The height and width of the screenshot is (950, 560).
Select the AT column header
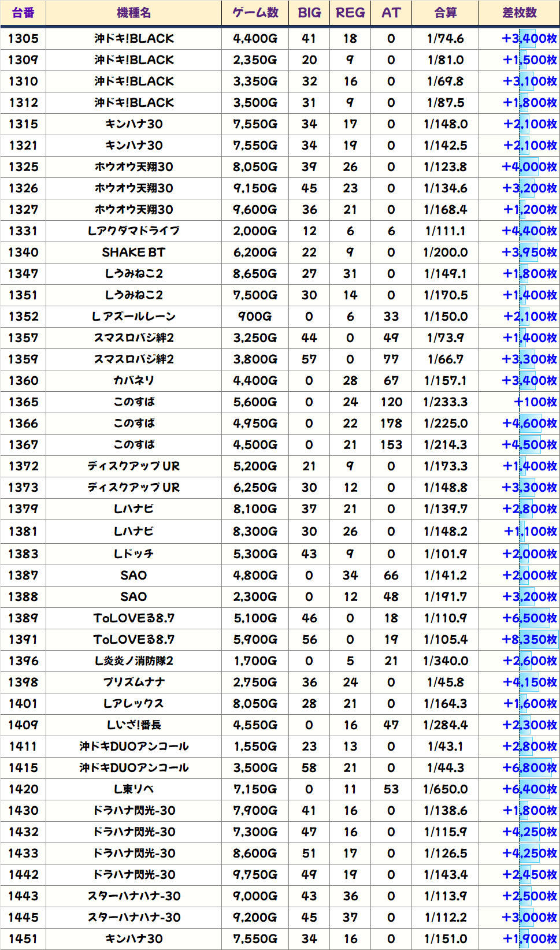(391, 13)
